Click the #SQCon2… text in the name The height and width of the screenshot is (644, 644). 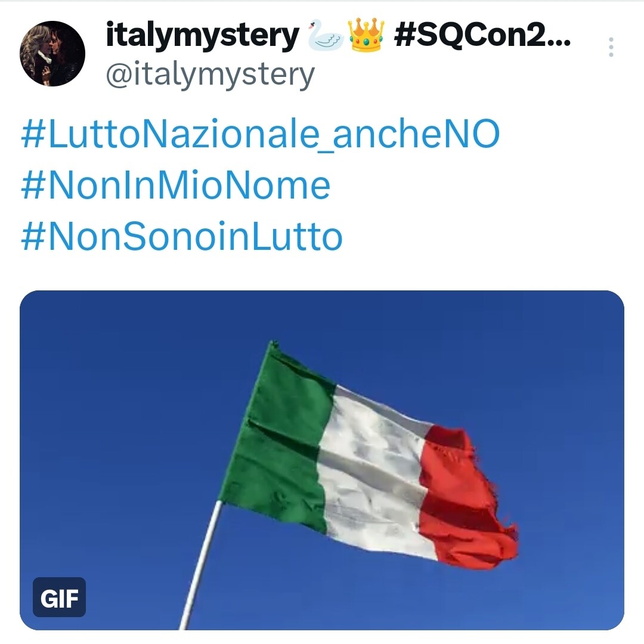pyautogui.click(x=482, y=35)
